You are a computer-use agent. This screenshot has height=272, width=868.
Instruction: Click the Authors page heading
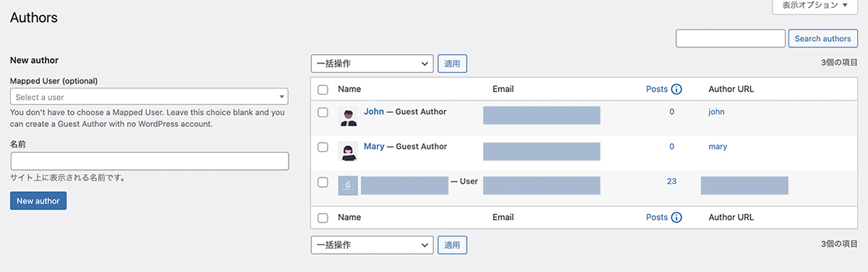(34, 17)
